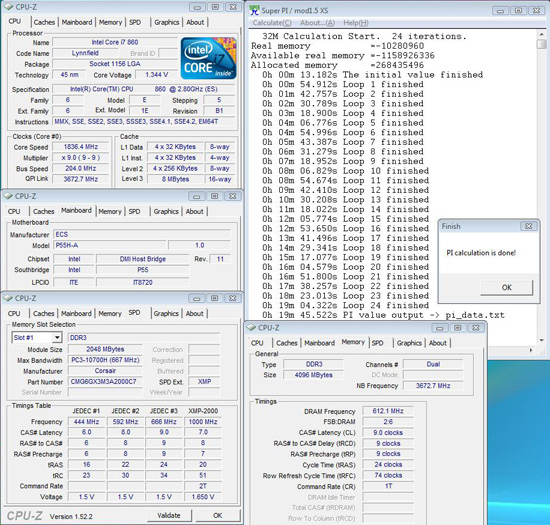Click the Validate button in CPU-Z
The height and width of the screenshot is (525, 550).
(x=169, y=516)
